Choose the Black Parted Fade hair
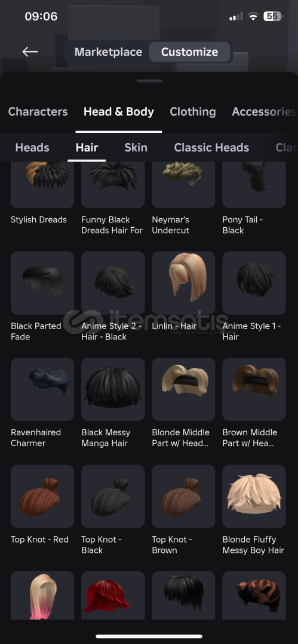The height and width of the screenshot is (644, 298). (x=42, y=283)
